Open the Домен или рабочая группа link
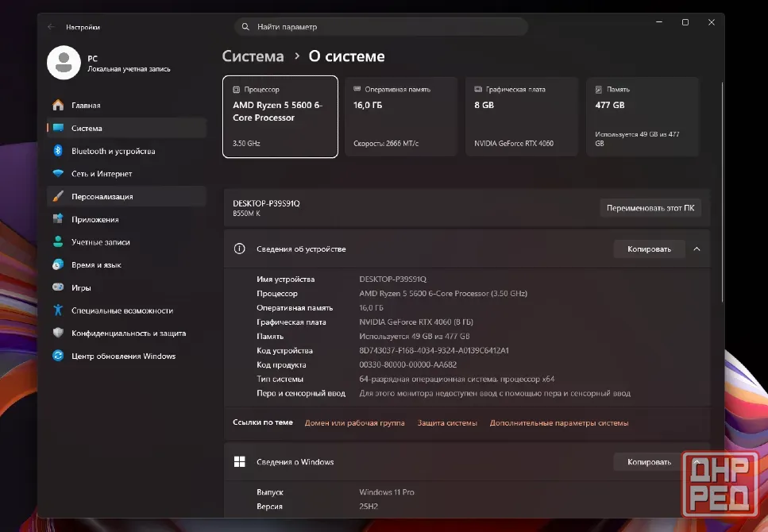The width and height of the screenshot is (768, 532). click(354, 422)
